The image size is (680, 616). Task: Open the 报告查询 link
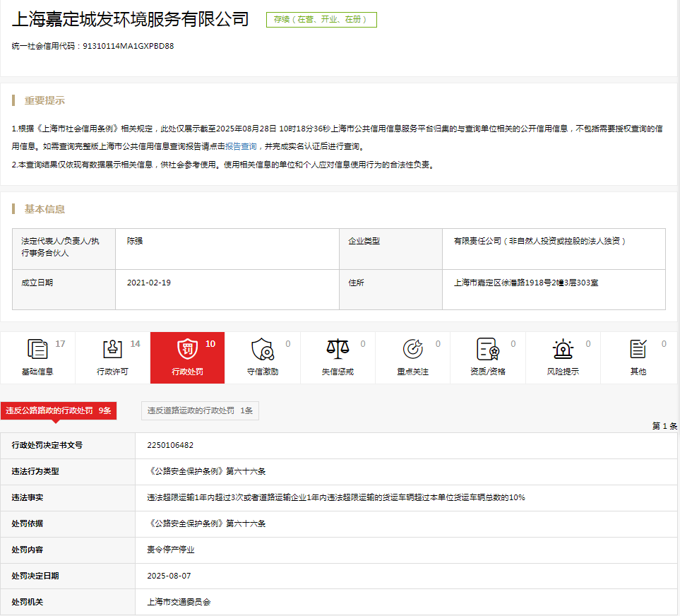(241, 146)
